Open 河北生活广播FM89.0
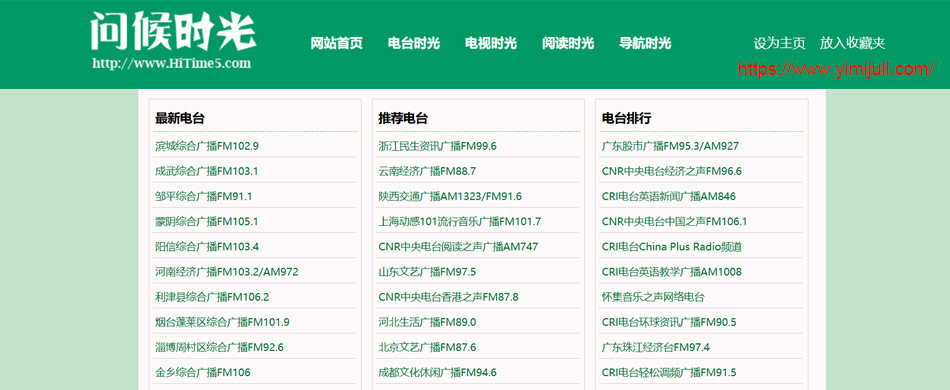Image resolution: width=950 pixels, height=390 pixels. 427,322
